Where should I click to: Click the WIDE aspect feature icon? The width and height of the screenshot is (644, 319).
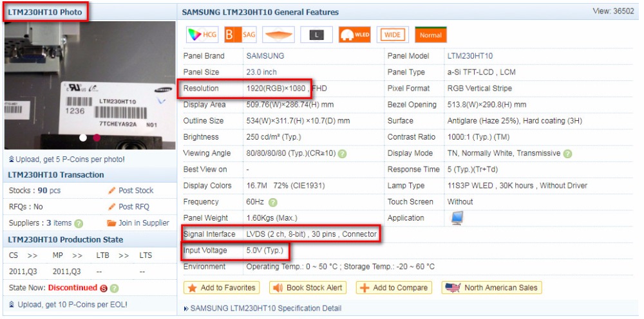393,35
